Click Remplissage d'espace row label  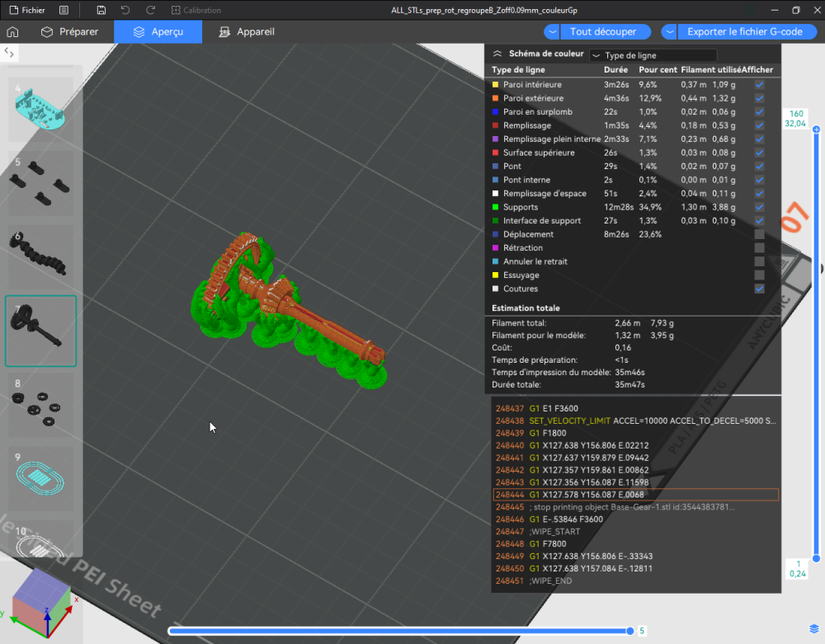click(544, 194)
